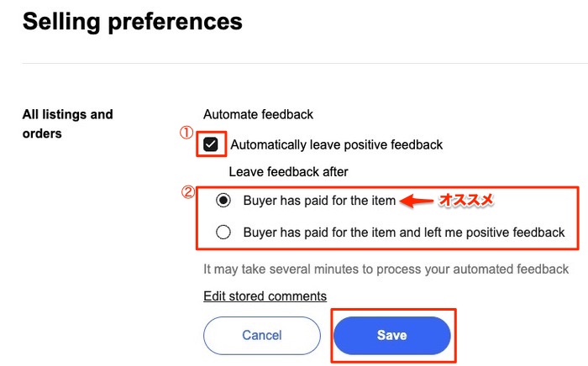Toggle the Automatically leave positive feedback checkbox
This screenshot has width=588, height=366.
(x=211, y=144)
